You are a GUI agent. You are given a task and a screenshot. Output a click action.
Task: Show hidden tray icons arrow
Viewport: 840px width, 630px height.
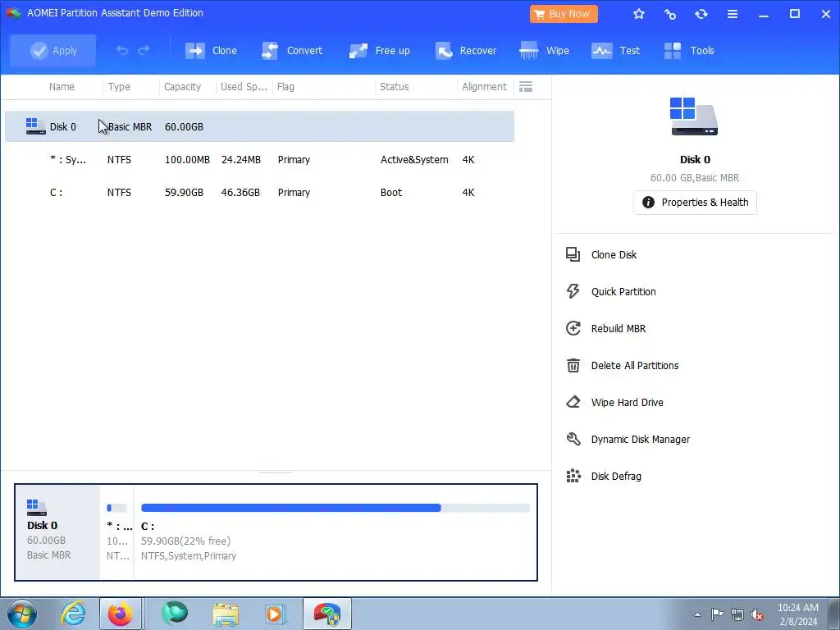click(697, 614)
